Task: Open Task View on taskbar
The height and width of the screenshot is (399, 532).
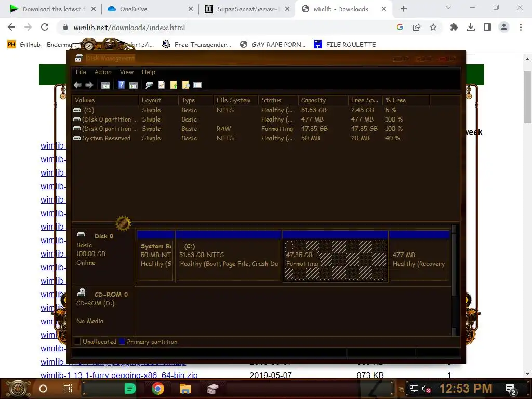Action: 68,389
